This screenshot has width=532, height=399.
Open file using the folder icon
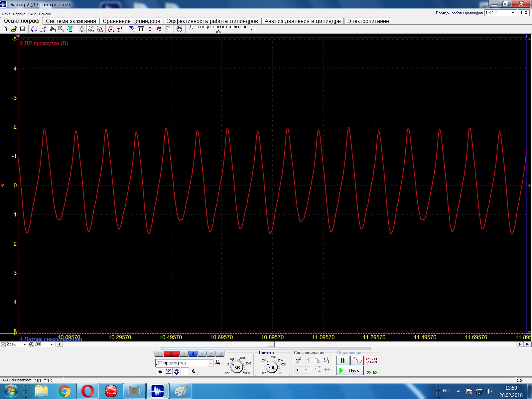pos(13,29)
